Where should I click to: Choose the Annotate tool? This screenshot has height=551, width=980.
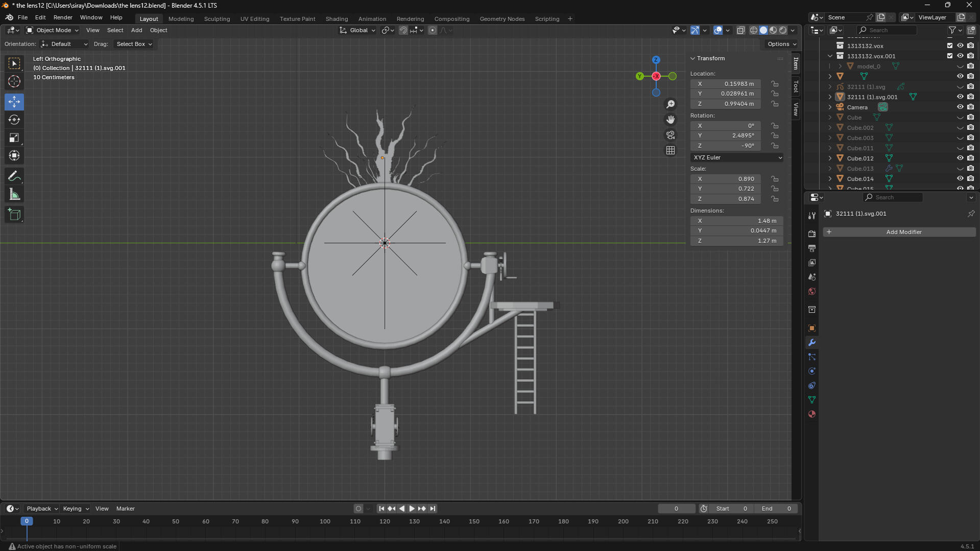click(x=14, y=176)
